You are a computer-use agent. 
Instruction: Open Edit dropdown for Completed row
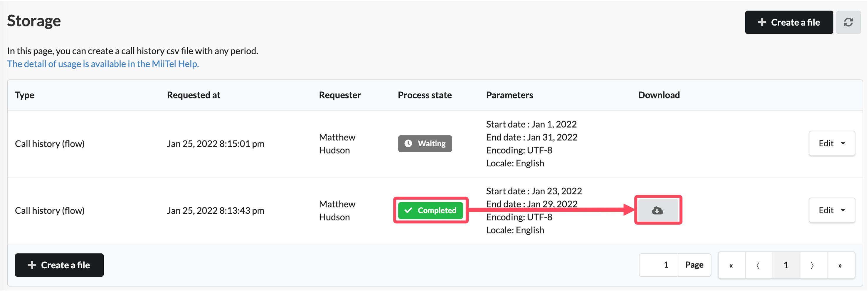[x=832, y=210]
